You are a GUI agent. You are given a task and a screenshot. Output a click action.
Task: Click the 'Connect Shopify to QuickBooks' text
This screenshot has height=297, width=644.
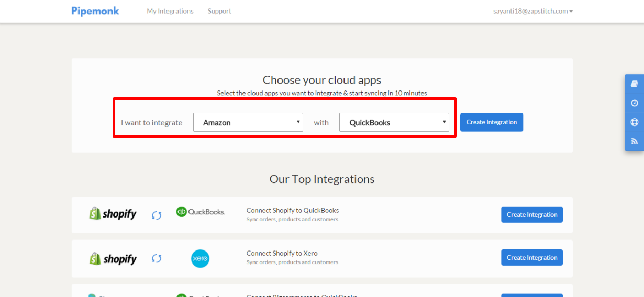coord(293,210)
